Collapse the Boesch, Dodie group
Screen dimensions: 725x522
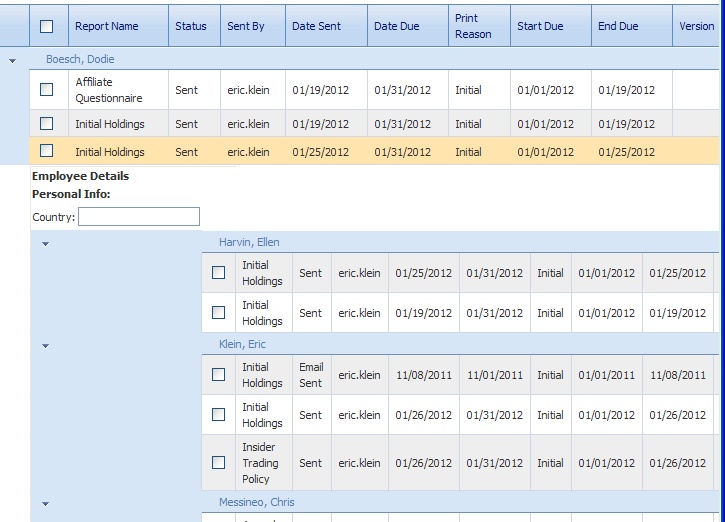point(13,60)
